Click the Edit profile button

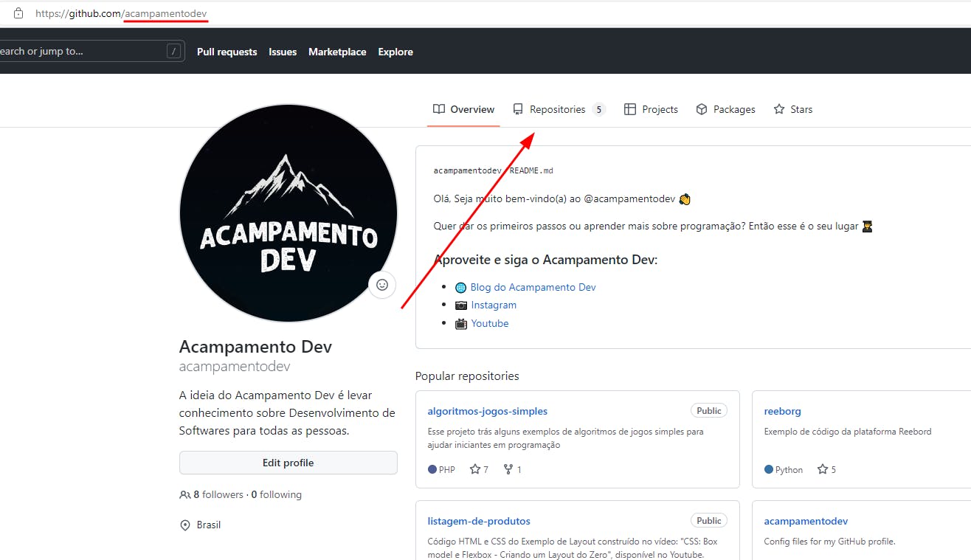coord(288,463)
